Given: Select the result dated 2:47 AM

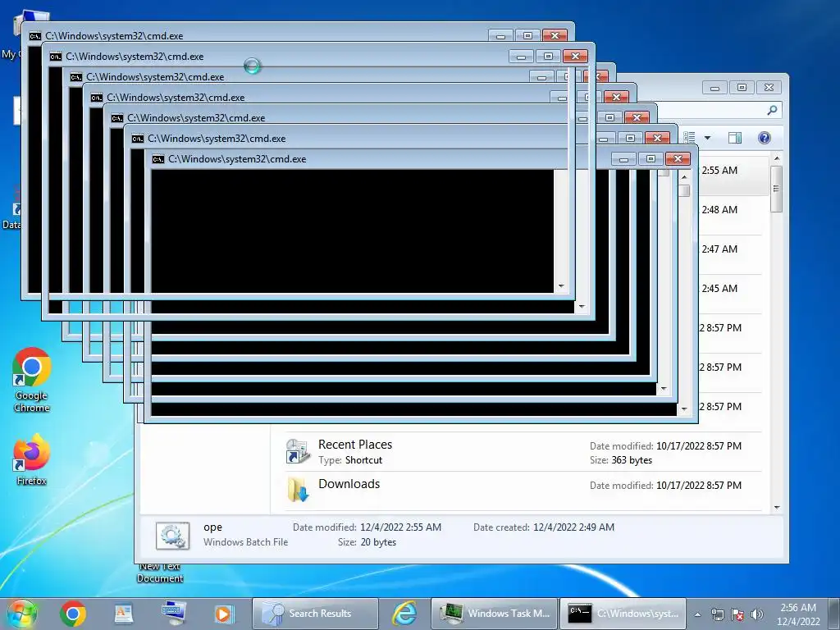Looking at the screenshot, I should tap(729, 255).
